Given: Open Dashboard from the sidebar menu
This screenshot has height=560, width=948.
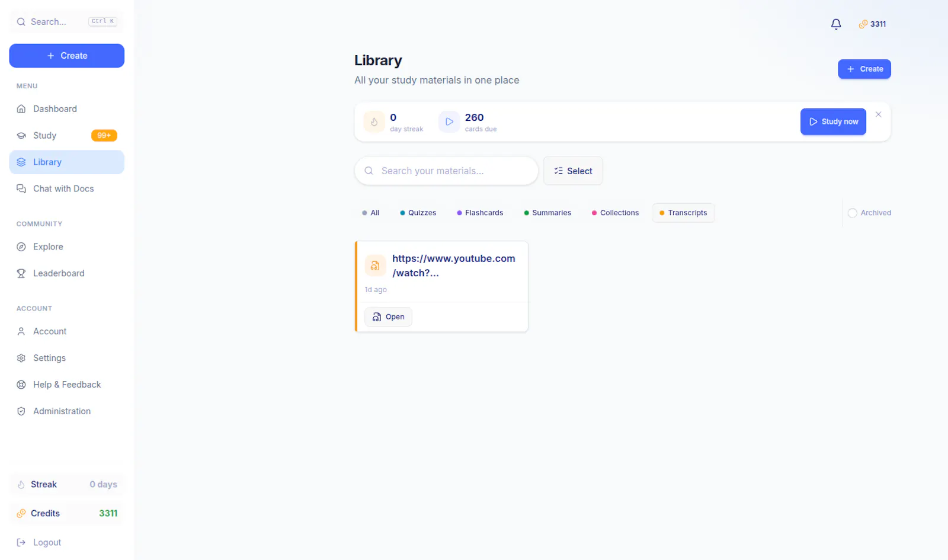Looking at the screenshot, I should coord(67,109).
